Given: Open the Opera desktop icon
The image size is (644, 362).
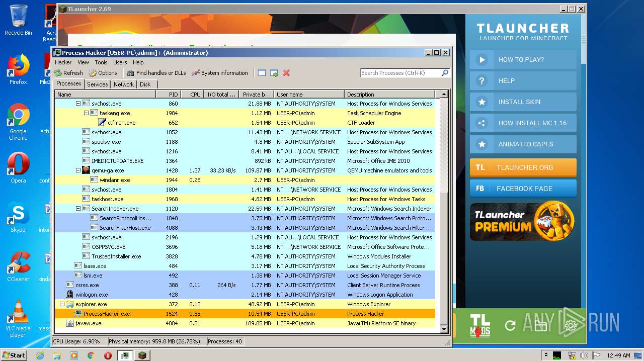Looking at the screenshot, I should coord(18,168).
